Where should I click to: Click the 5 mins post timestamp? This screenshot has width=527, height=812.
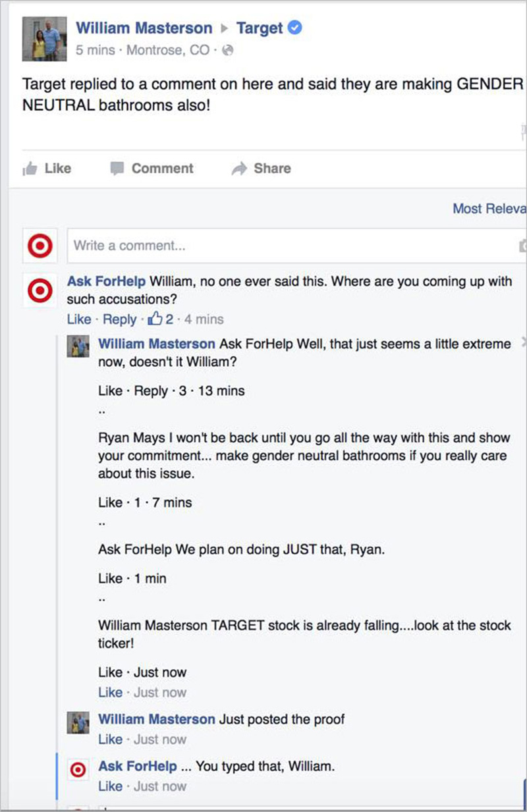[96, 49]
